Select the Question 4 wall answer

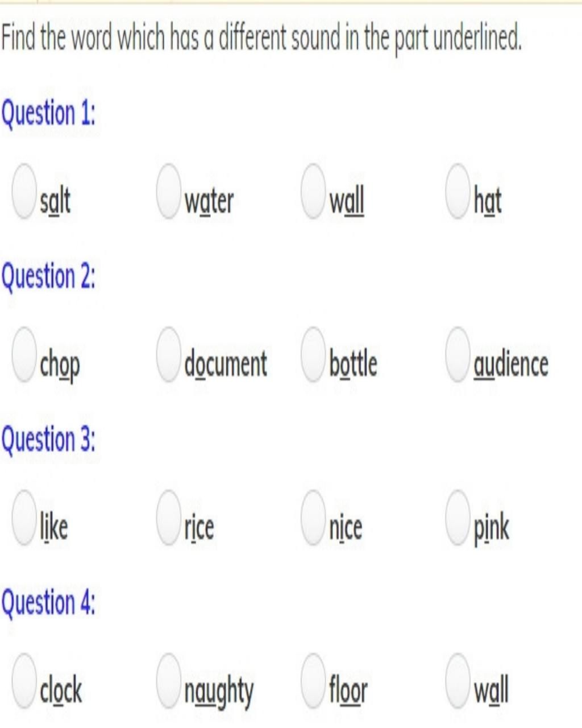click(458, 681)
